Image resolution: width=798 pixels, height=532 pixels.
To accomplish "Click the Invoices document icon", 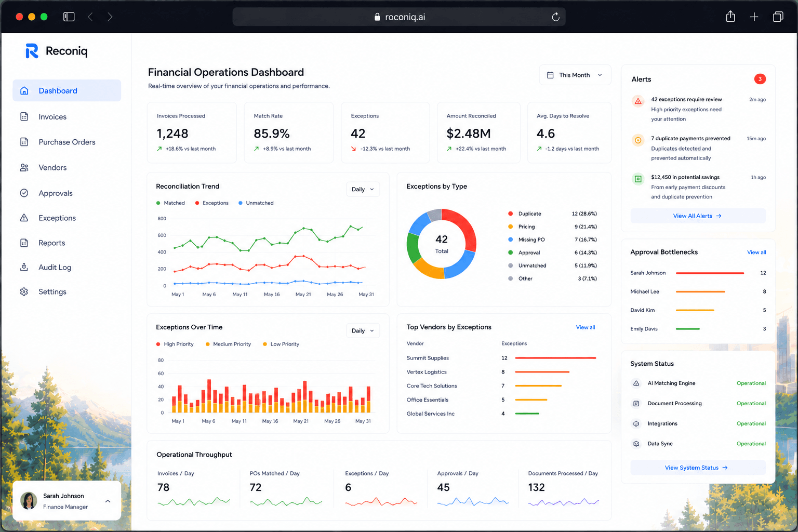I will 24,116.
